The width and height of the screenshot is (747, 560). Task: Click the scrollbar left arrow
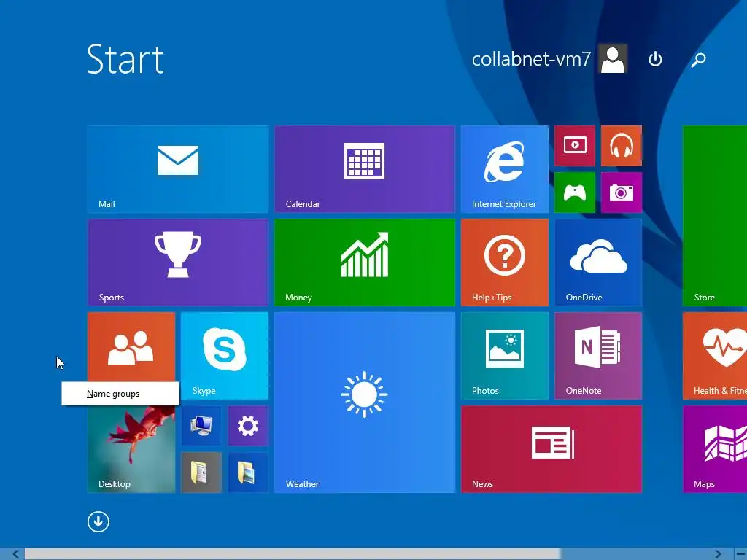coord(15,554)
